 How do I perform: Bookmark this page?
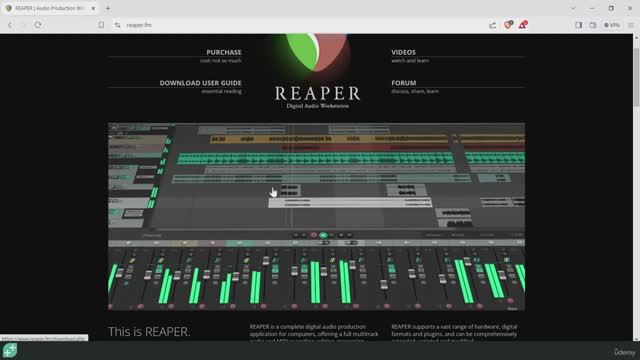[x=101, y=25]
